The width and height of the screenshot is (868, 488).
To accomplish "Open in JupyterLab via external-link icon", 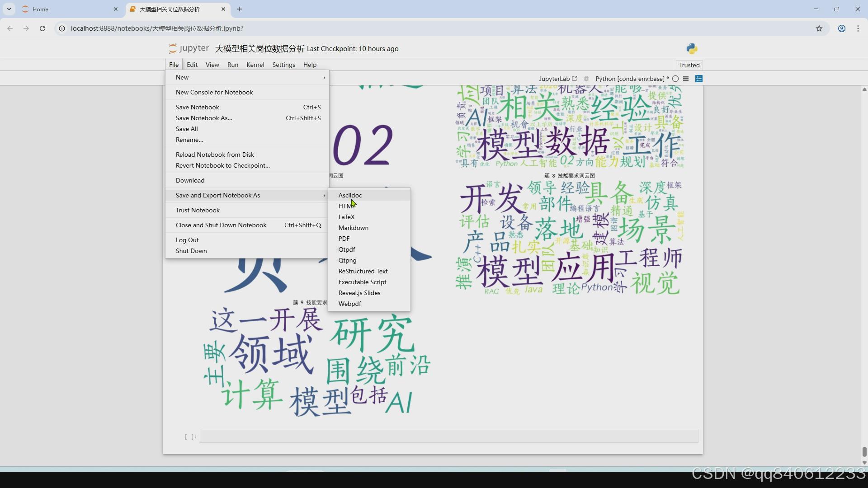I will pos(575,79).
